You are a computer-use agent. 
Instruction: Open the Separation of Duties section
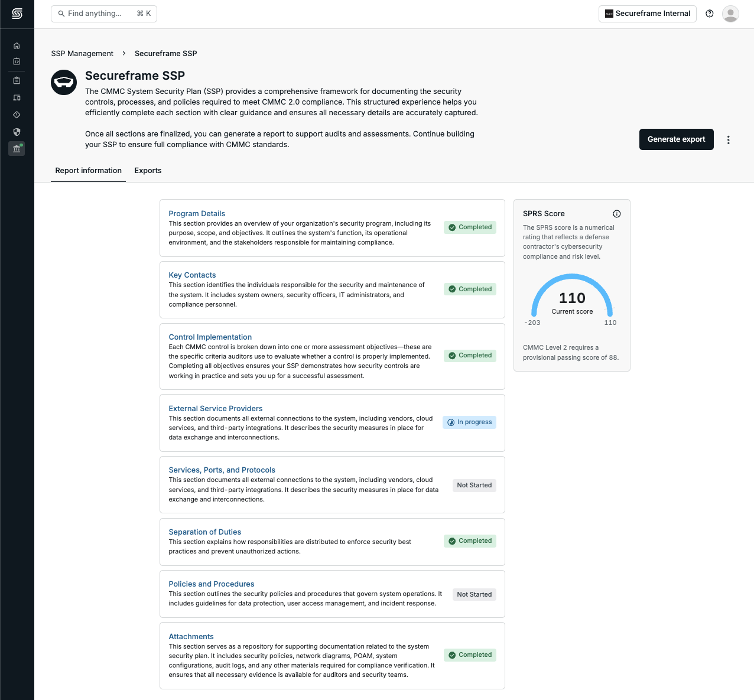point(205,532)
